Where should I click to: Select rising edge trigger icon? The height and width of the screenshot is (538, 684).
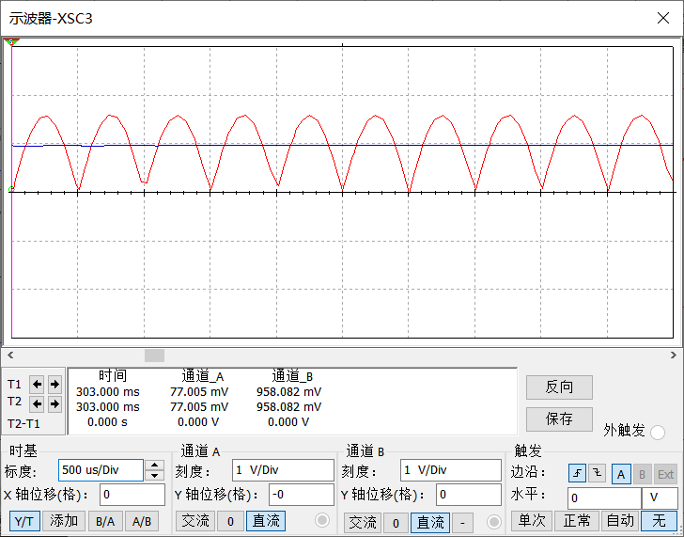coord(577,473)
